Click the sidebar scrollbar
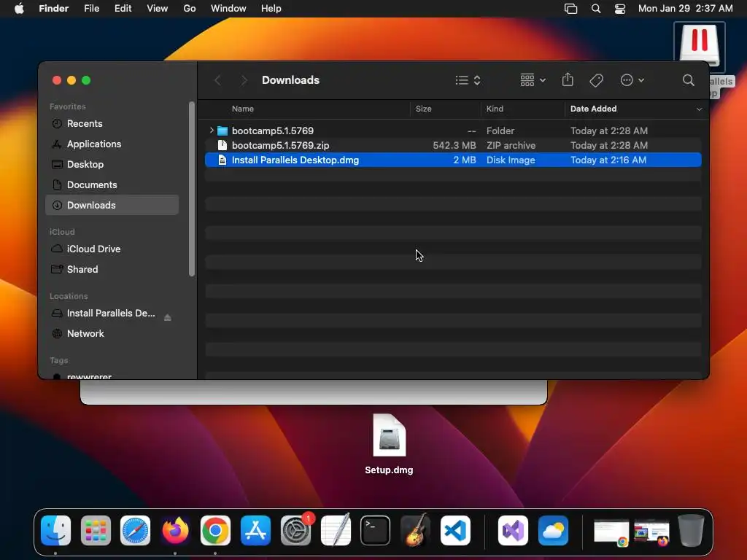Screen dimensions: 747x560 coord(192,189)
